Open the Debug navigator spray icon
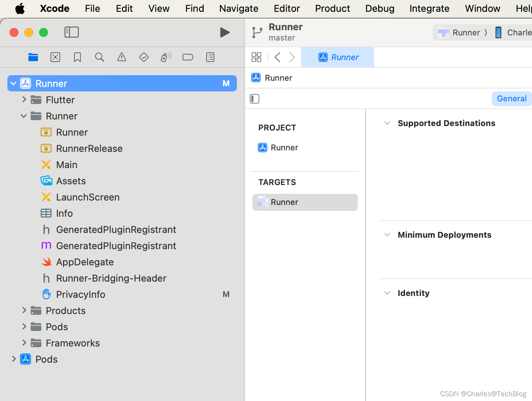This screenshot has width=532, height=401. click(166, 57)
